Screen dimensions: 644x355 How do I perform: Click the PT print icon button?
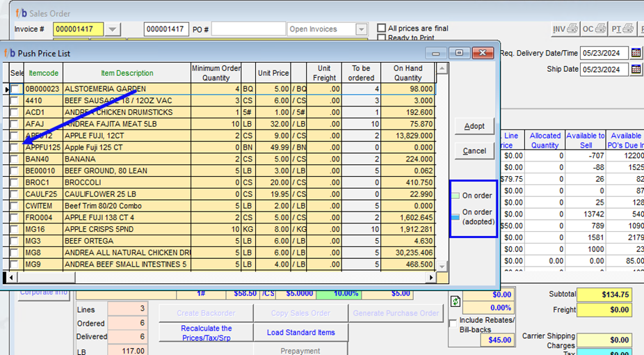click(x=622, y=29)
